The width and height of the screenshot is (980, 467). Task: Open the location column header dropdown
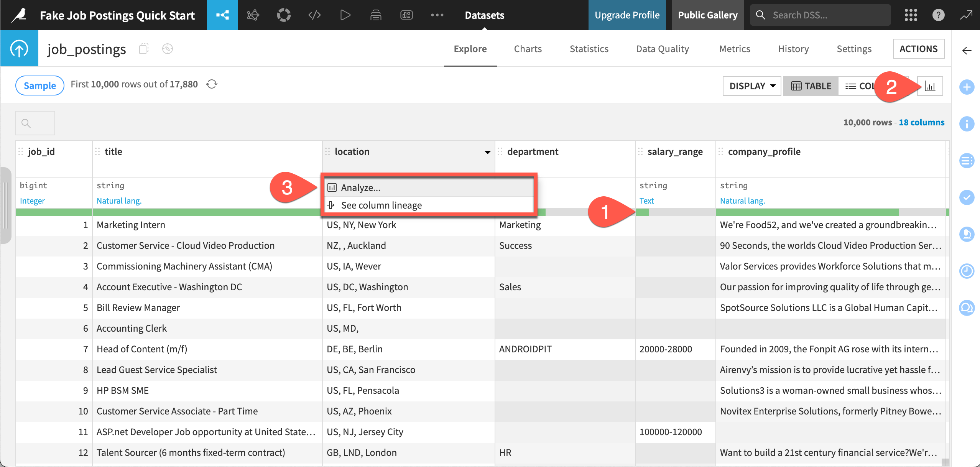pos(487,152)
